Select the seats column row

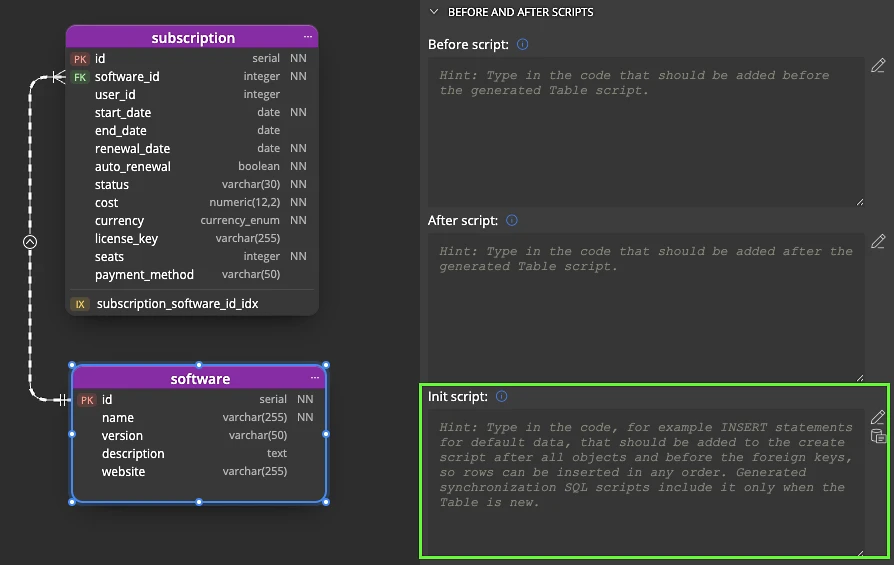tap(192, 257)
